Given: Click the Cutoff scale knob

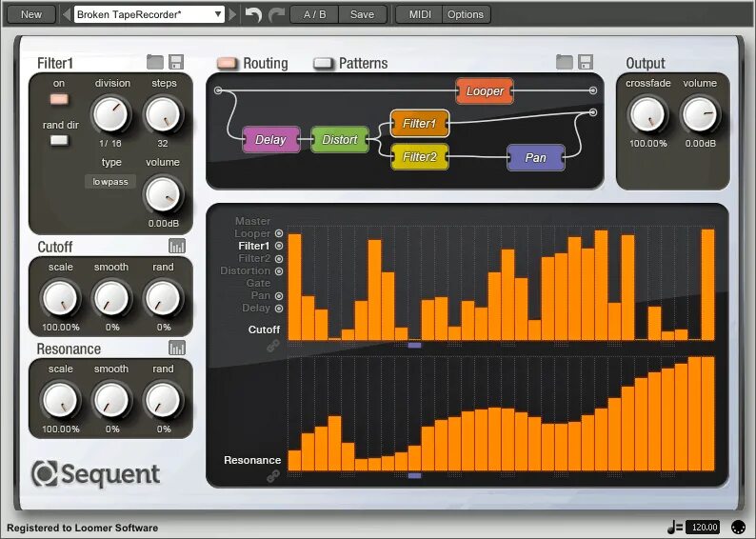Looking at the screenshot, I should tap(60, 298).
